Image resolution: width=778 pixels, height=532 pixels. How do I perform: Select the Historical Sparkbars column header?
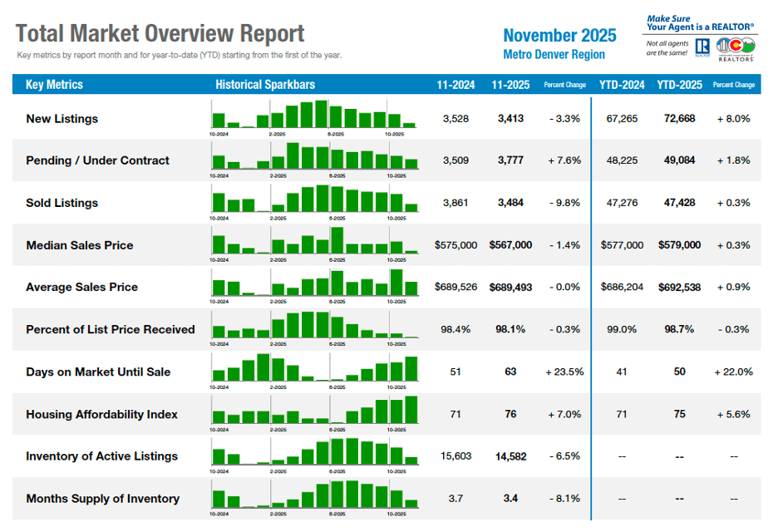tap(264, 85)
